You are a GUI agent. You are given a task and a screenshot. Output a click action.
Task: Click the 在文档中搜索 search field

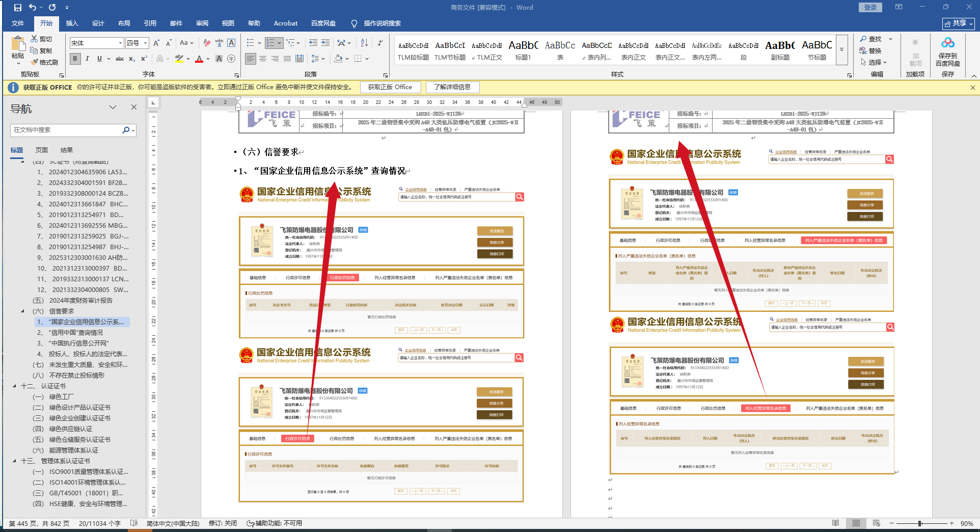(x=66, y=130)
